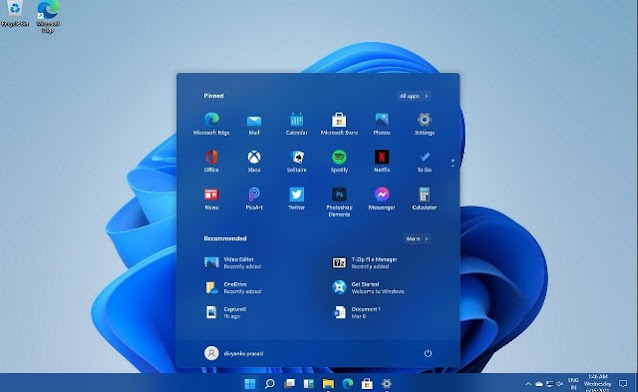Click the All apps button
Viewport: 638px width, 392px height.
point(414,96)
